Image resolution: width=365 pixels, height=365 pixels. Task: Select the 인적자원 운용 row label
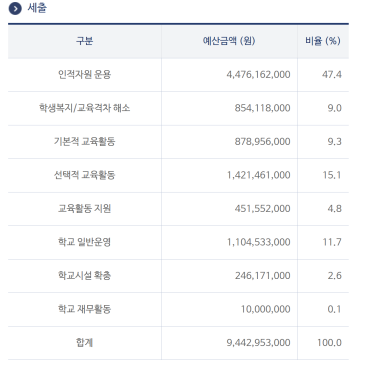click(x=84, y=74)
